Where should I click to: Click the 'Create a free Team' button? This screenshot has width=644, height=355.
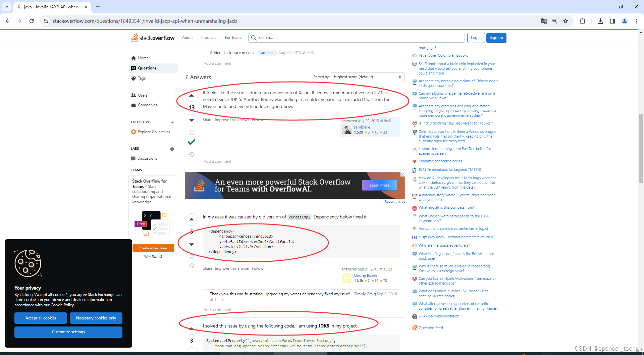153,248
